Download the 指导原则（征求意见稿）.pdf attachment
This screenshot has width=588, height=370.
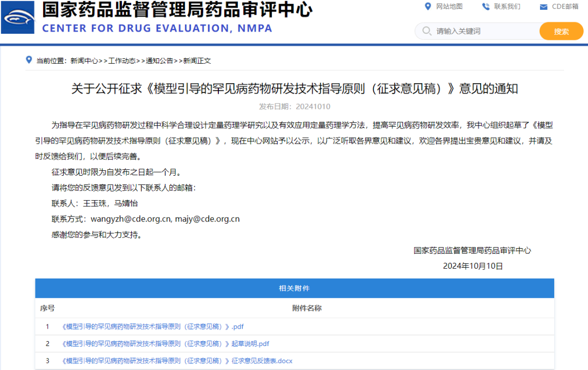coord(151,326)
